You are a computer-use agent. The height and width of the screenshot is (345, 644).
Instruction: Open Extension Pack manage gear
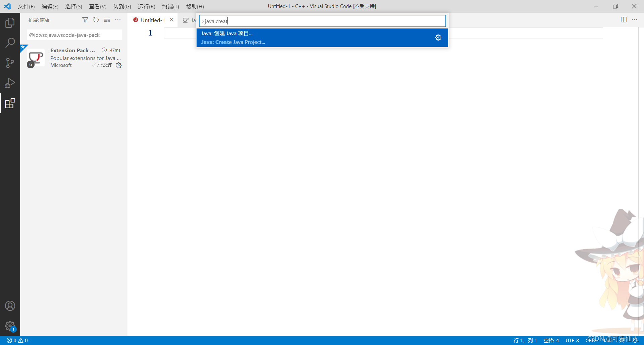click(119, 65)
